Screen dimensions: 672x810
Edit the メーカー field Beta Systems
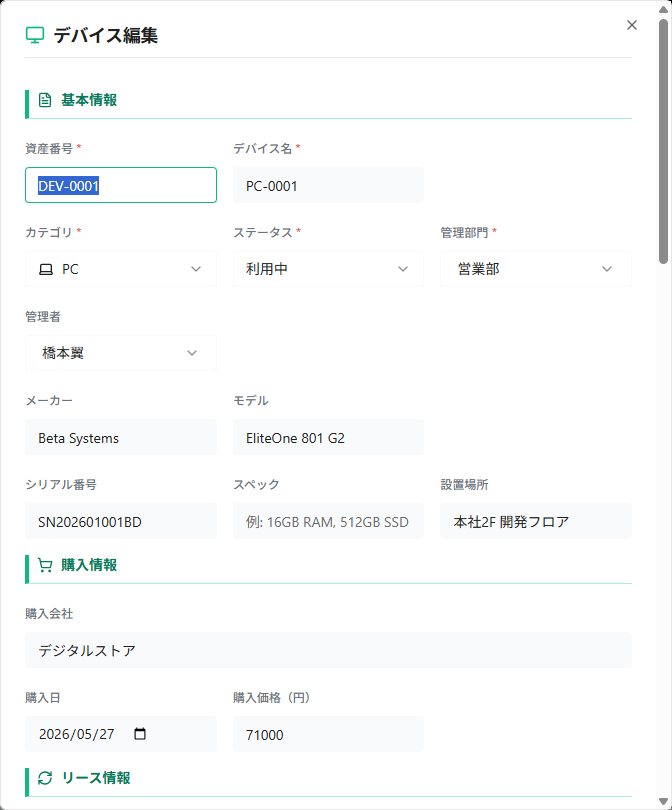[x=121, y=438]
